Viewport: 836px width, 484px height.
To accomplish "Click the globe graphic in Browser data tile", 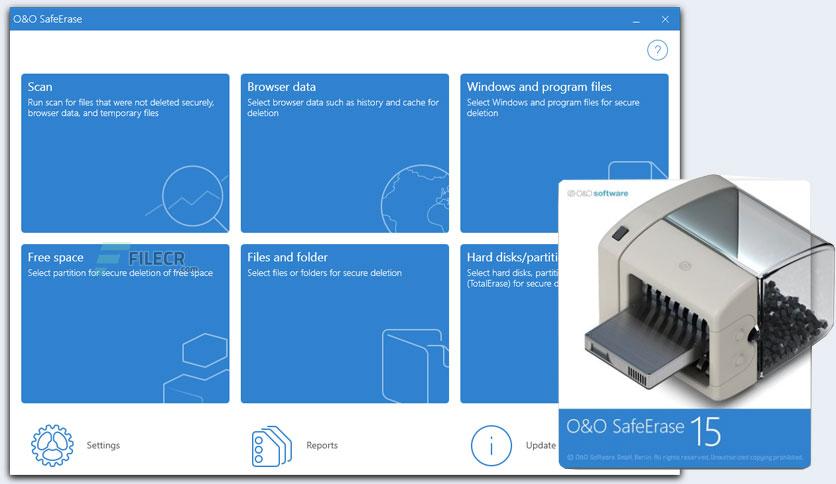I will tap(416, 199).
